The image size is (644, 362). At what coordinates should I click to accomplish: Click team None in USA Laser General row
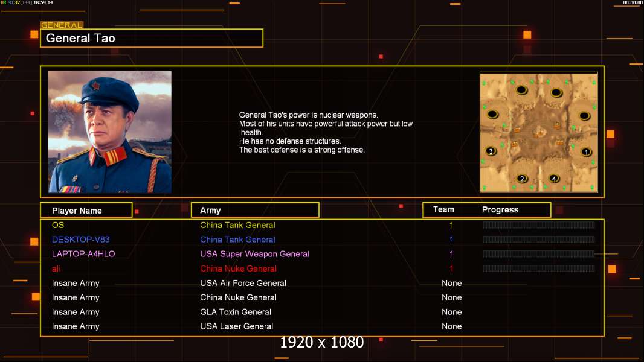click(x=451, y=326)
